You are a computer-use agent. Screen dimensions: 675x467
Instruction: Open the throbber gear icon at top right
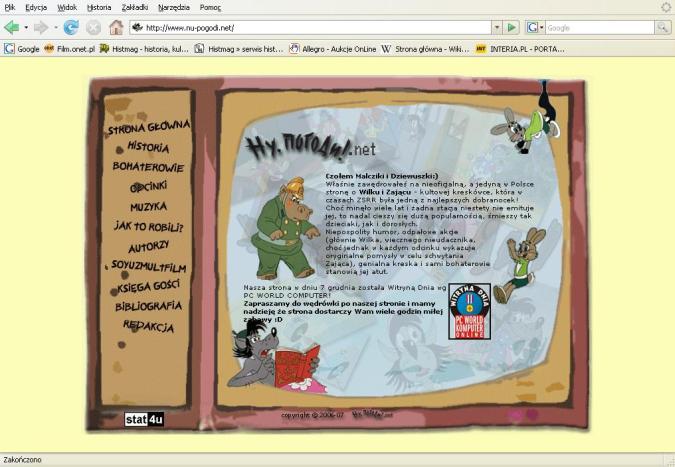pyautogui.click(x=666, y=7)
